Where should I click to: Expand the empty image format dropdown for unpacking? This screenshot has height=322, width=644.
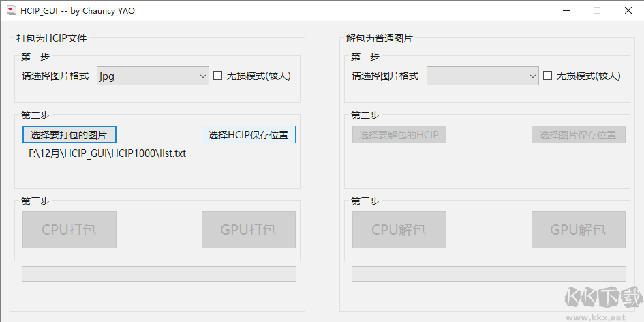pos(482,76)
